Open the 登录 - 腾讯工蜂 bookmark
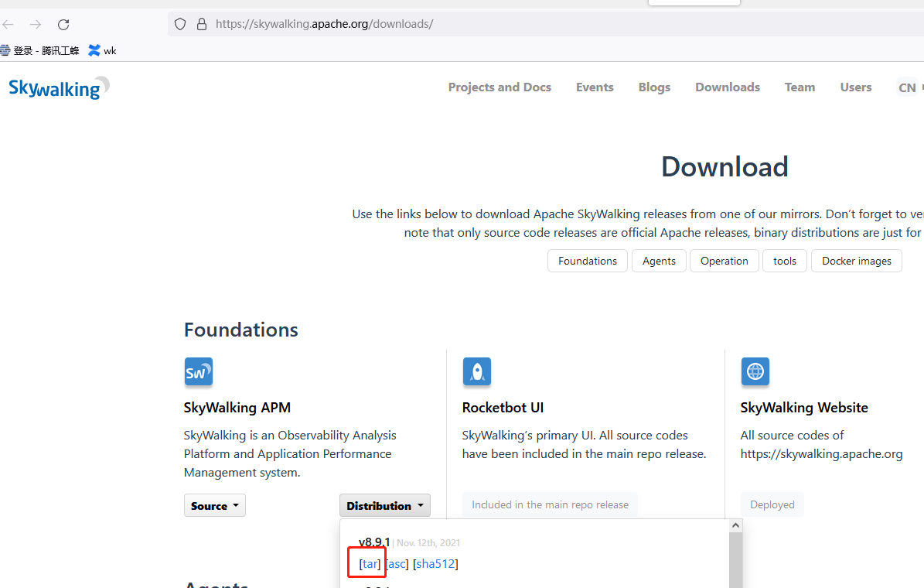Viewport: 924px width, 588px height. pos(39,51)
